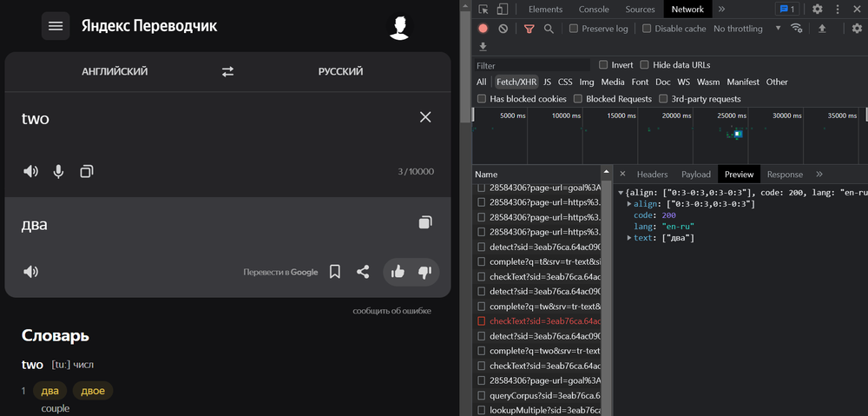Open the DevTools three-dot menu
868x416 pixels.
point(838,9)
